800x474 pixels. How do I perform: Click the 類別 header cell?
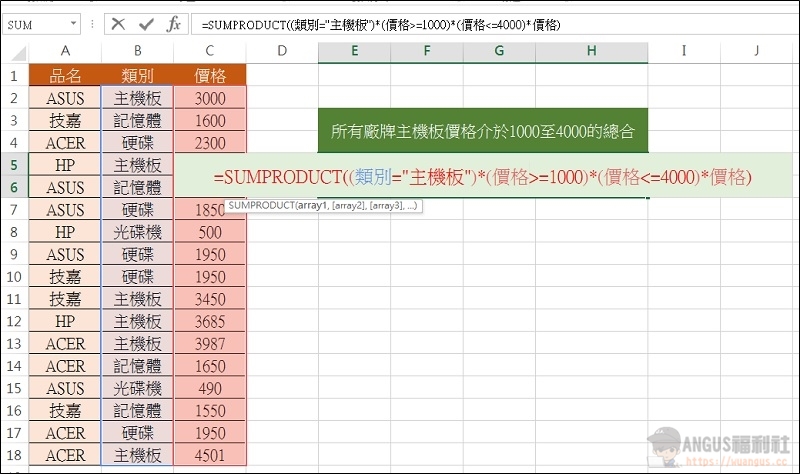pyautogui.click(x=137, y=76)
